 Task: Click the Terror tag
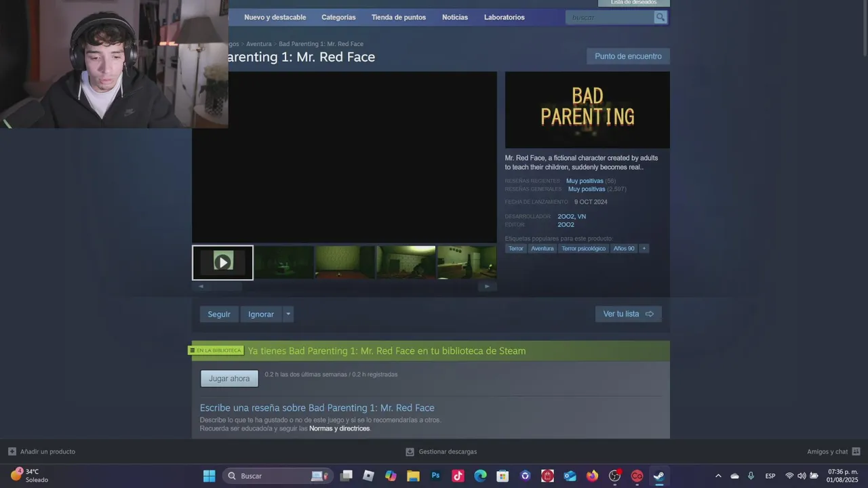[516, 249]
